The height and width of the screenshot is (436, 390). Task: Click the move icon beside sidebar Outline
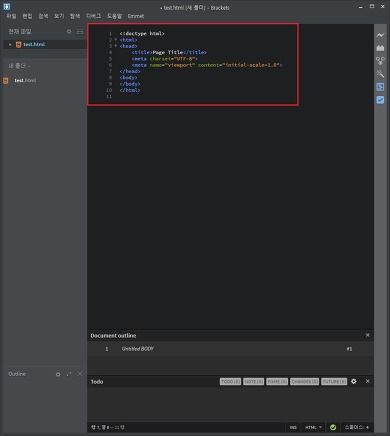(x=69, y=374)
